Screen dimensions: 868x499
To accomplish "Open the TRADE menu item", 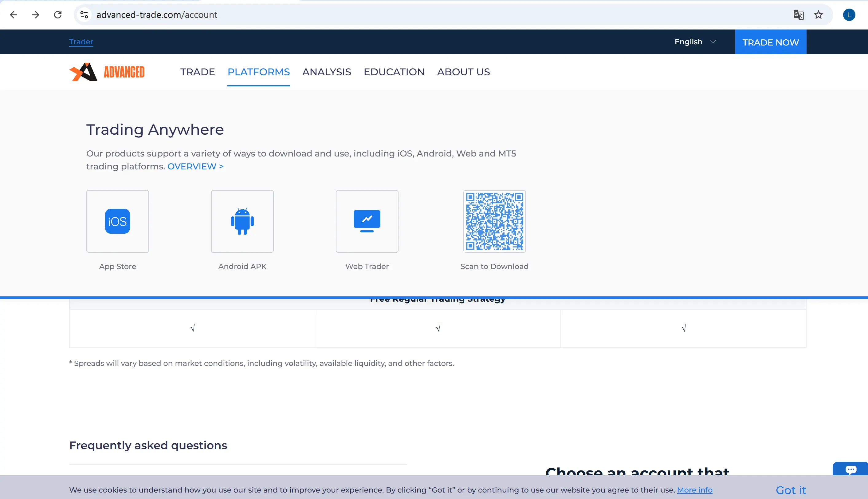I will point(198,72).
